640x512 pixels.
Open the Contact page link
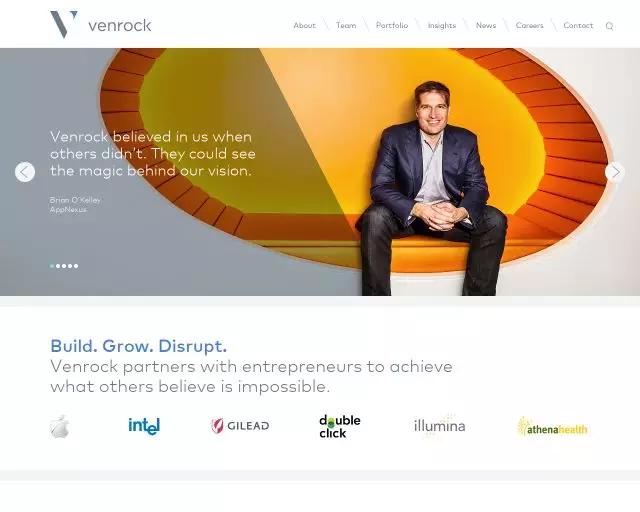578,25
